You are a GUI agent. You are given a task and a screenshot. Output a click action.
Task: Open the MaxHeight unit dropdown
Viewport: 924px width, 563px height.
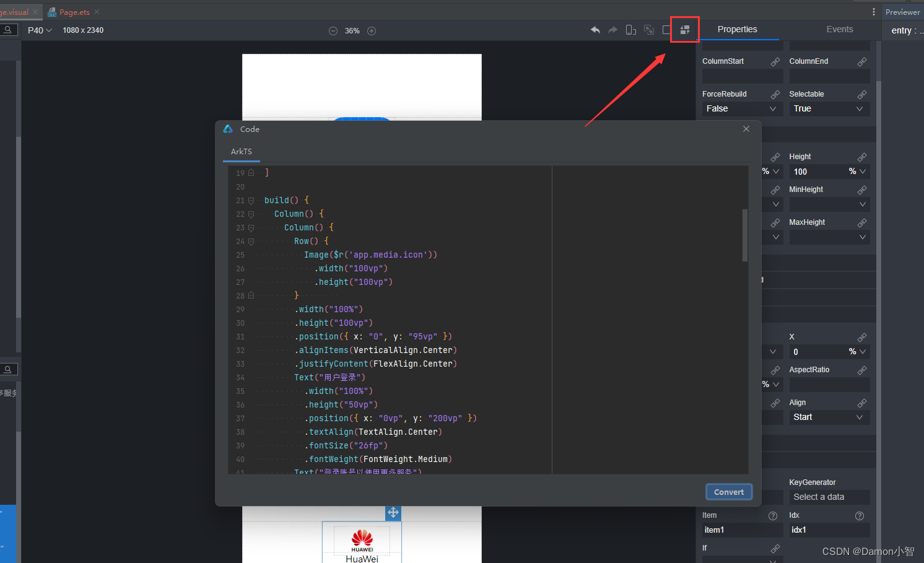click(862, 237)
